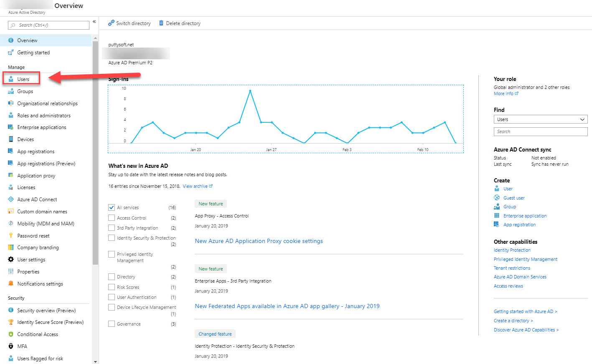592x364 pixels.
Task: Click the sidebar vertical scrollbar thumb
Action: pyautogui.click(x=95, y=152)
